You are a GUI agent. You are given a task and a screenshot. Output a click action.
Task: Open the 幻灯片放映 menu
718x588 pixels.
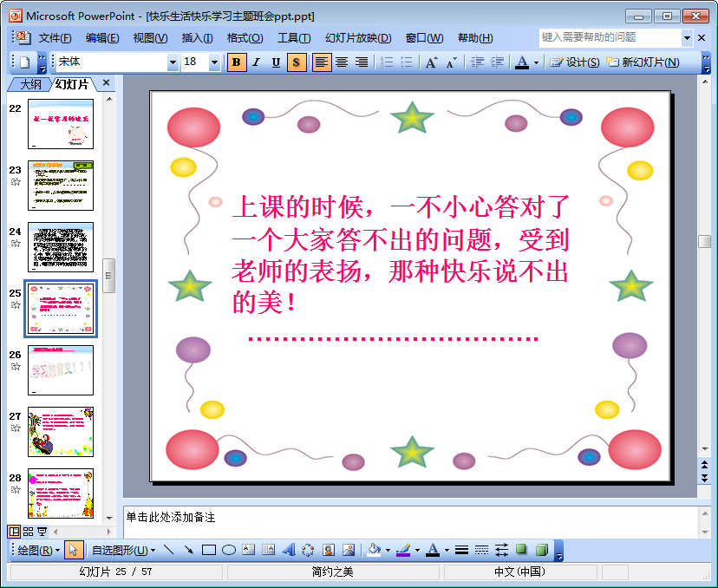click(358, 38)
